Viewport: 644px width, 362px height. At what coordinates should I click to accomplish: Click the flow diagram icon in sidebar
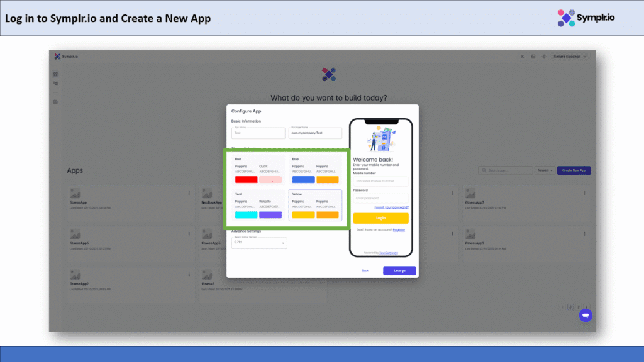click(x=55, y=83)
